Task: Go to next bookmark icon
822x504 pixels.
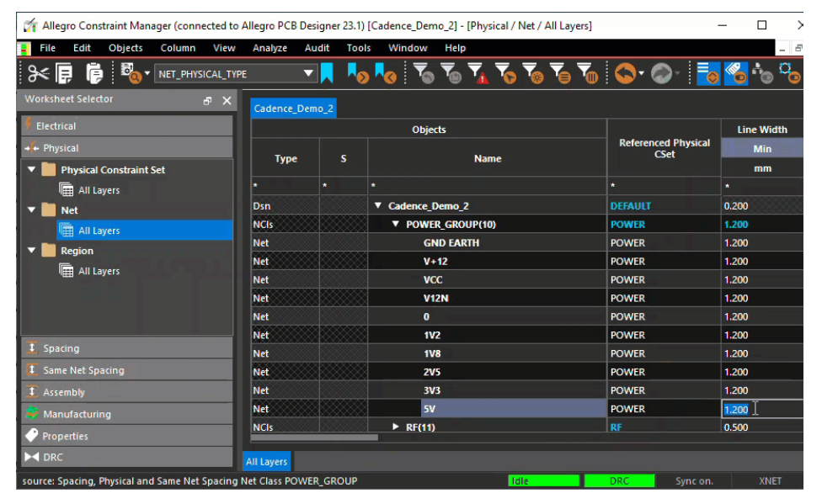Action: coord(358,73)
